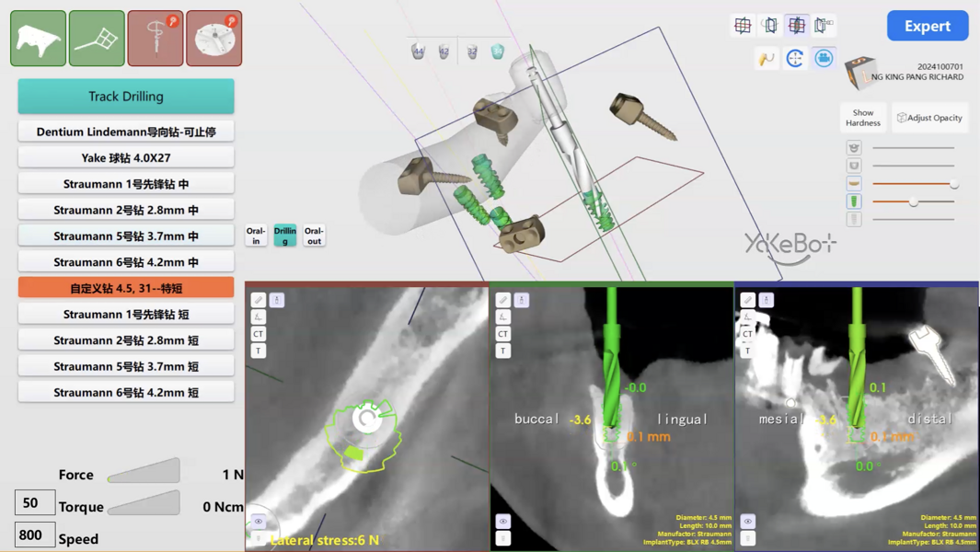Toggle the blue camera view icon
Viewport: 980px width, 552px height.
click(824, 59)
